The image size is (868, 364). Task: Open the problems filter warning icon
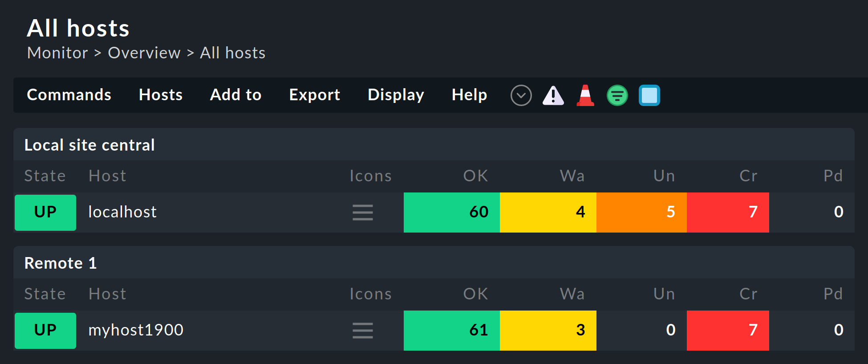[553, 95]
